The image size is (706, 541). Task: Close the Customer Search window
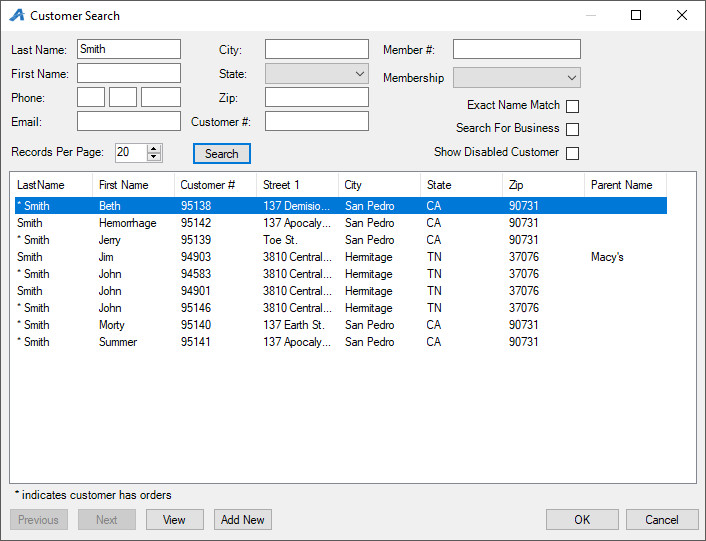coord(682,15)
